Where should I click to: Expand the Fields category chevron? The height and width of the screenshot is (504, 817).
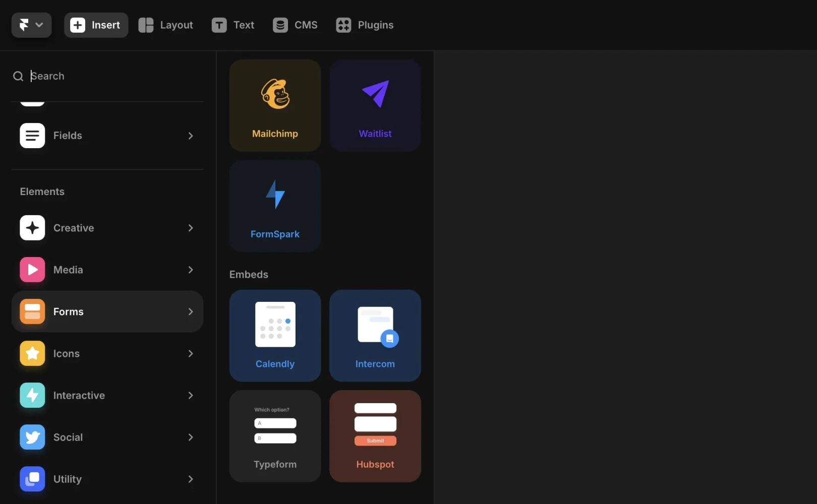[191, 136]
